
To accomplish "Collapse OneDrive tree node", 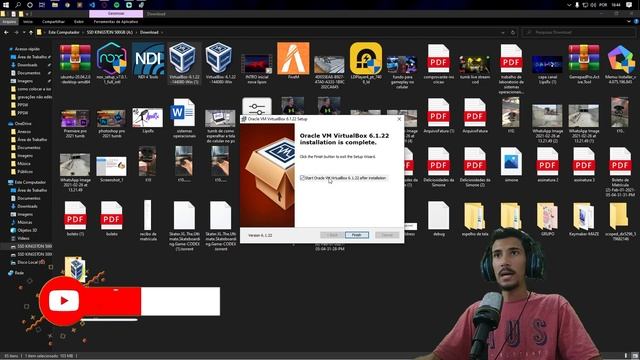I will click(x=10, y=123).
